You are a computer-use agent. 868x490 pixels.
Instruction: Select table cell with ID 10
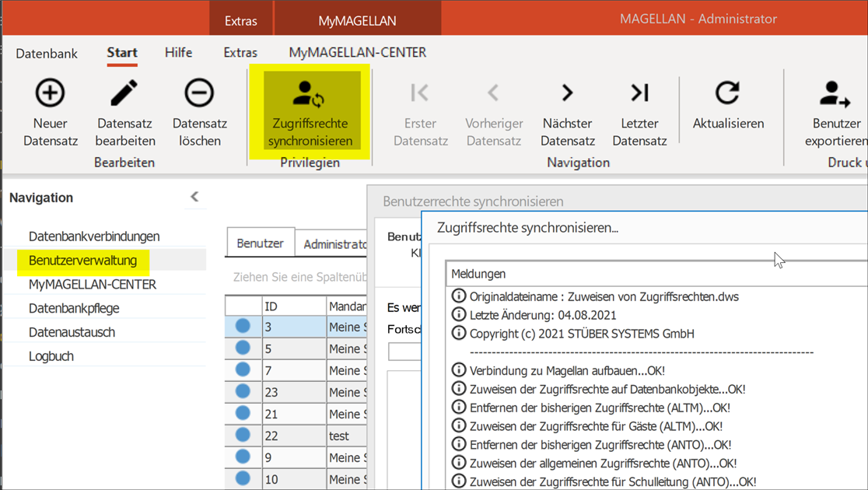click(294, 479)
